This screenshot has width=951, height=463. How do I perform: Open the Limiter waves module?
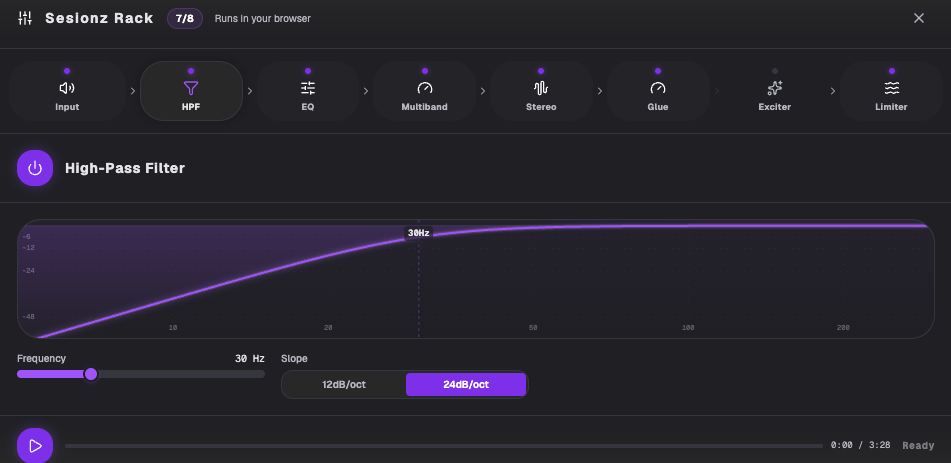(x=892, y=91)
